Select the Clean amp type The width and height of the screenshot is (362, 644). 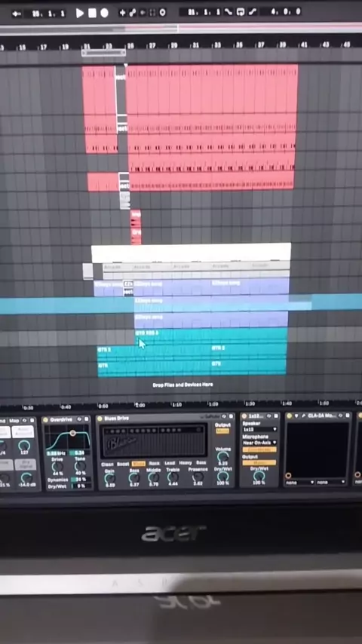pos(107,464)
